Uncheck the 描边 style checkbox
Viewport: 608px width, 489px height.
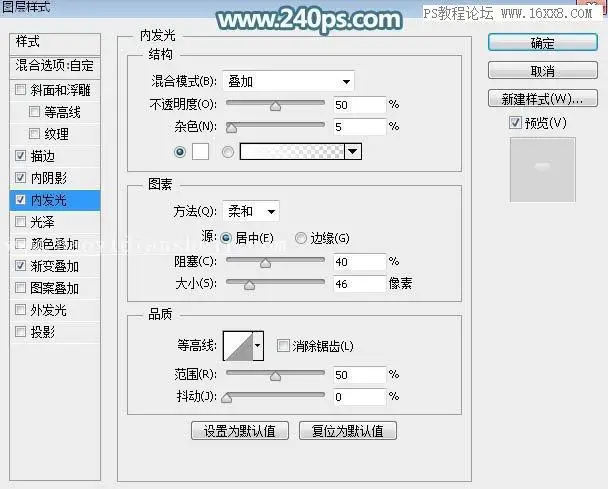pos(21,156)
